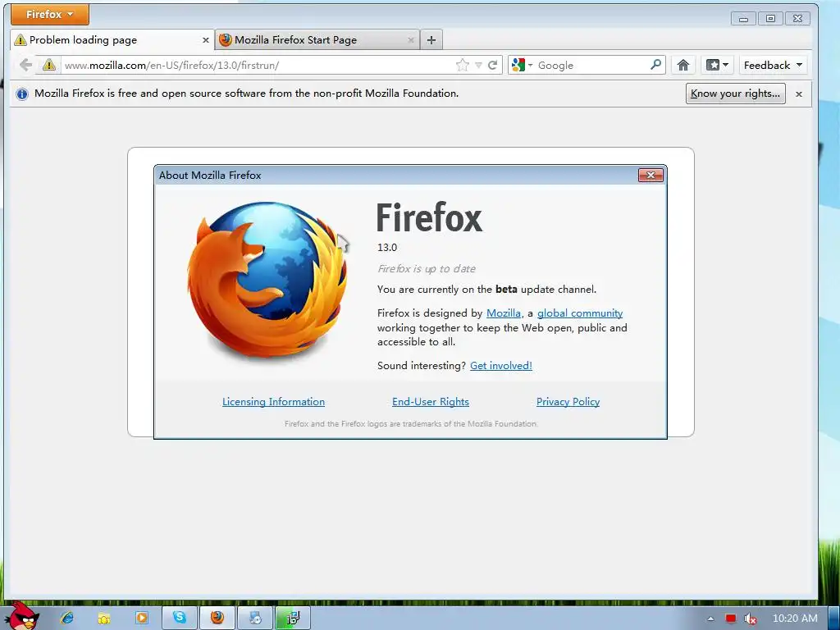Click the blue info icon in notification bar
The image size is (840, 630).
(x=22, y=94)
